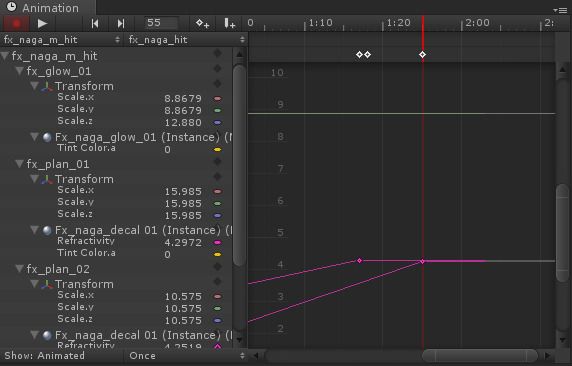Screen dimensions: 572x366
Task: Open the Show: Animated filter dropdown
Action: (62, 355)
